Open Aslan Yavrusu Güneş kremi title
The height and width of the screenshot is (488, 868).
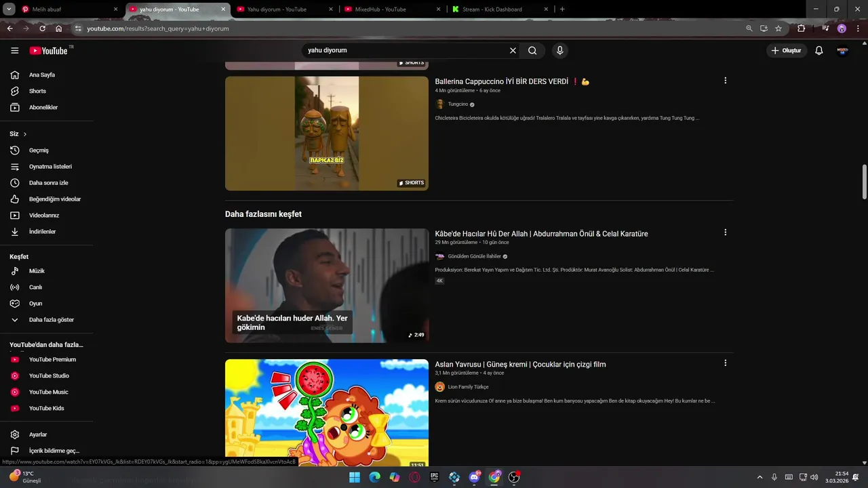520,365
